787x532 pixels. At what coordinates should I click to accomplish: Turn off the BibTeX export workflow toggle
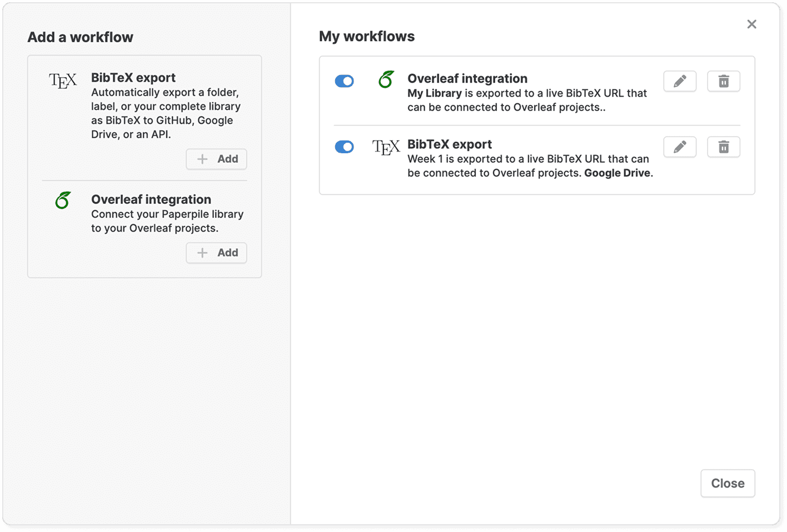point(344,147)
